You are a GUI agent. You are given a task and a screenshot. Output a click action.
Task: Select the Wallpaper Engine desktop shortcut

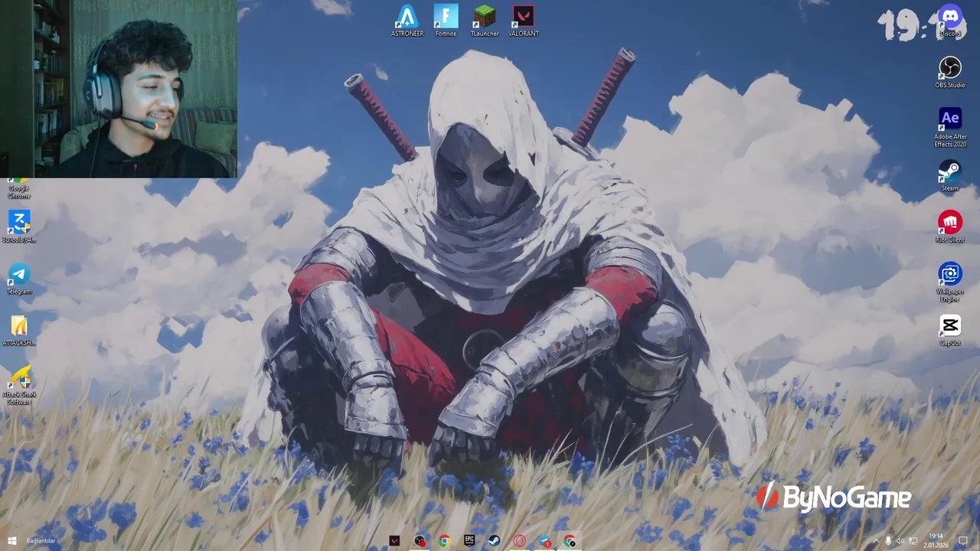click(950, 281)
